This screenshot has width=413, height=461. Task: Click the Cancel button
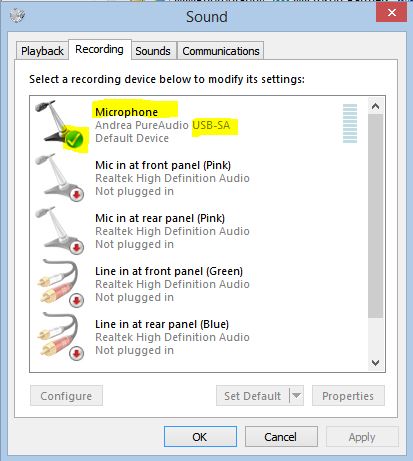(x=281, y=437)
